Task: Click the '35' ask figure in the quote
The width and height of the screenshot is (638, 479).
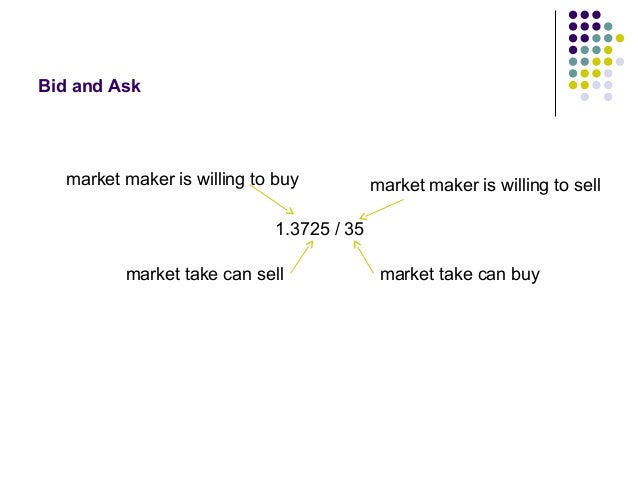Action: click(354, 229)
